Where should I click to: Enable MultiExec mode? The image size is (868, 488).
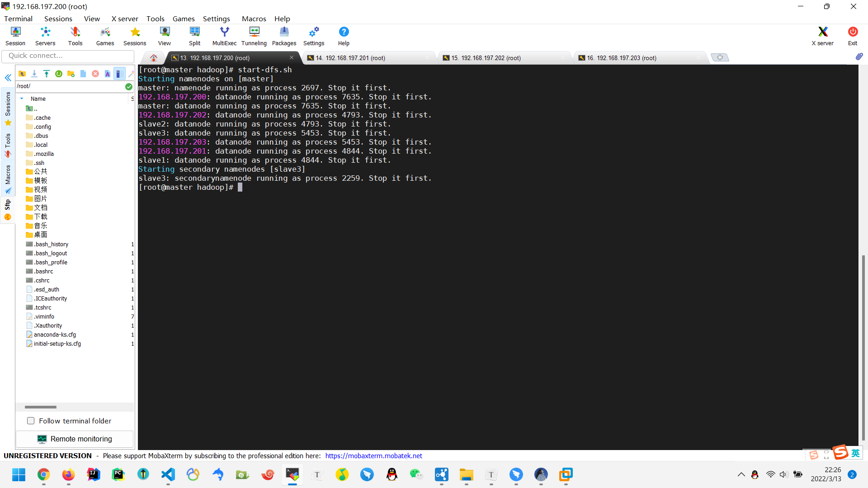tap(224, 36)
